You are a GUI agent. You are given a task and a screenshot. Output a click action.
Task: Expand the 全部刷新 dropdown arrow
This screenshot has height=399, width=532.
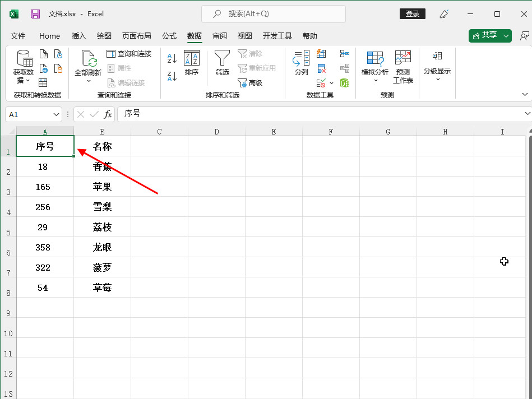(x=89, y=81)
